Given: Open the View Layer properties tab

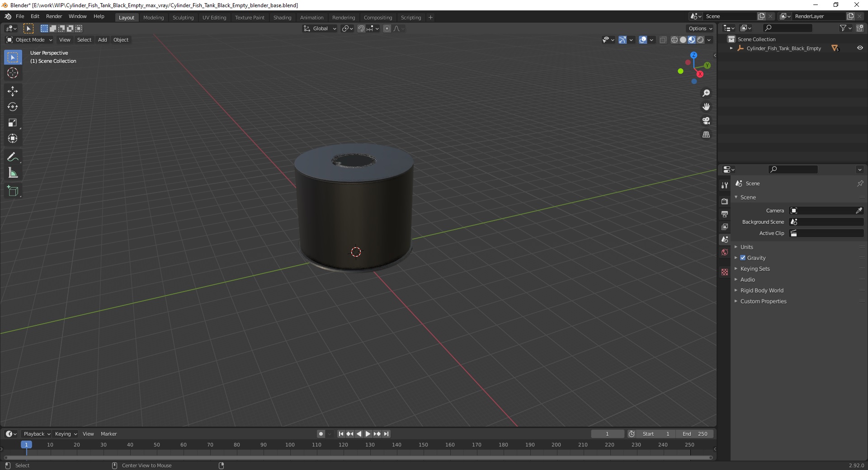Looking at the screenshot, I should click(725, 226).
